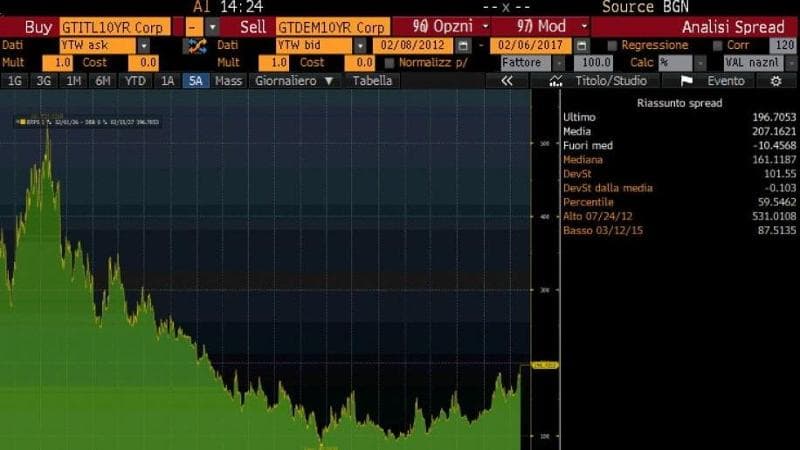Screen dimensions: 800x450
Task: Collapse panel with the double chevron
Action: (507, 81)
